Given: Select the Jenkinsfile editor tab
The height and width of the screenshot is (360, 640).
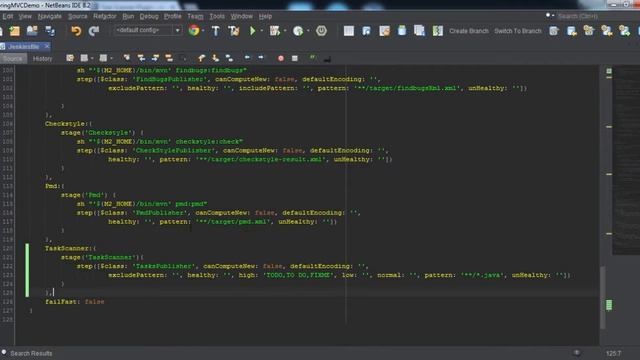Looking at the screenshot, I should click(x=23, y=47).
